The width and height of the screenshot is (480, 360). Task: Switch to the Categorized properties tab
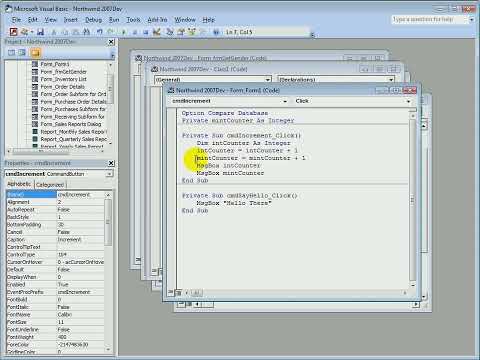(50, 185)
